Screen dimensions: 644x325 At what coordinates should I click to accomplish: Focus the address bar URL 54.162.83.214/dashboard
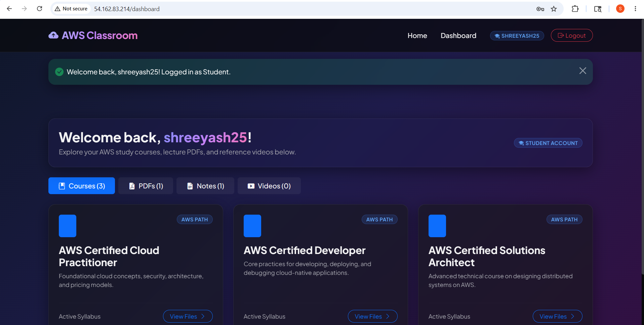[127, 9]
